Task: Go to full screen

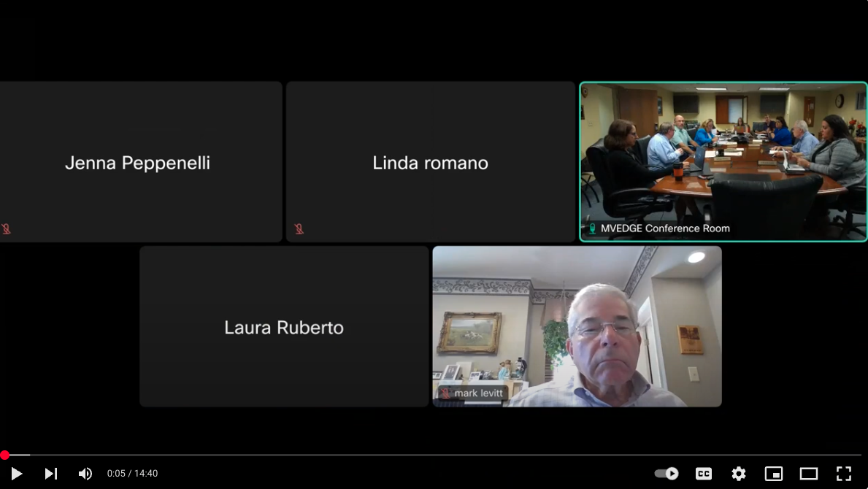Action: pos(844,474)
